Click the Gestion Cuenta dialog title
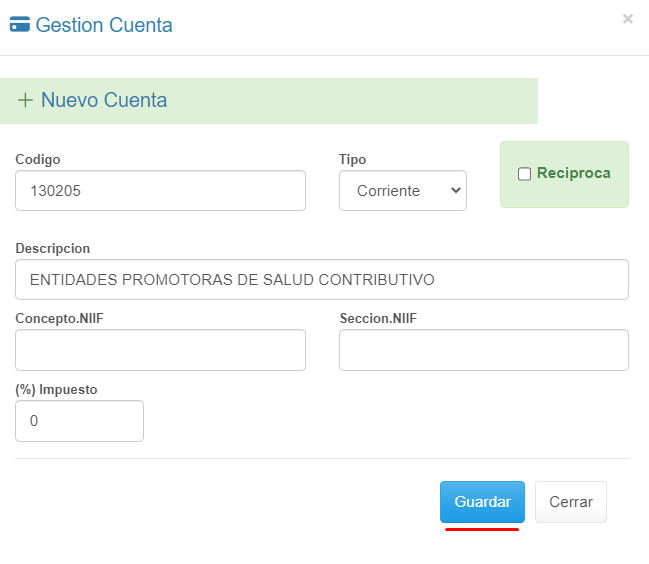This screenshot has height=564, width=649. 104,25
